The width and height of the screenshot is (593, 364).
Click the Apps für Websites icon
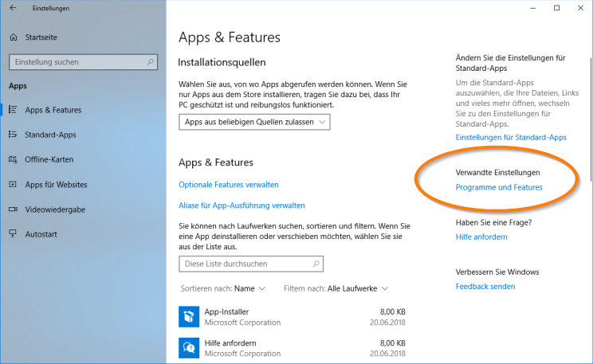point(13,184)
